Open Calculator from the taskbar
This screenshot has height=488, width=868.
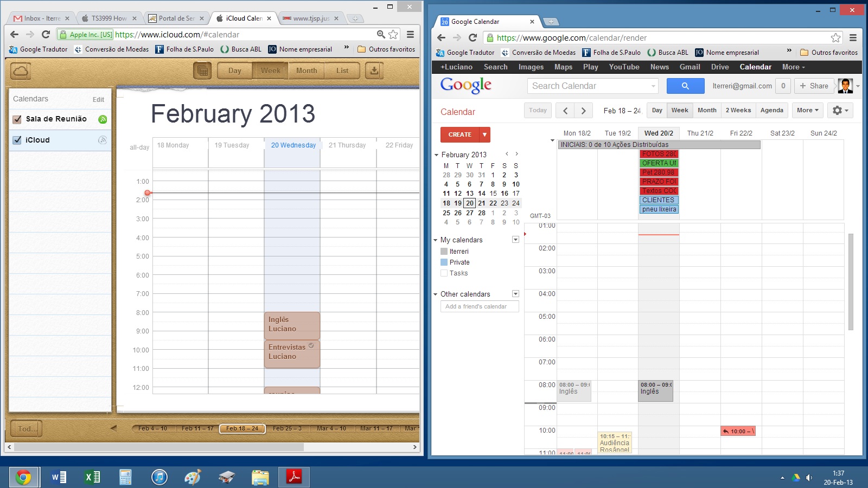(126, 477)
